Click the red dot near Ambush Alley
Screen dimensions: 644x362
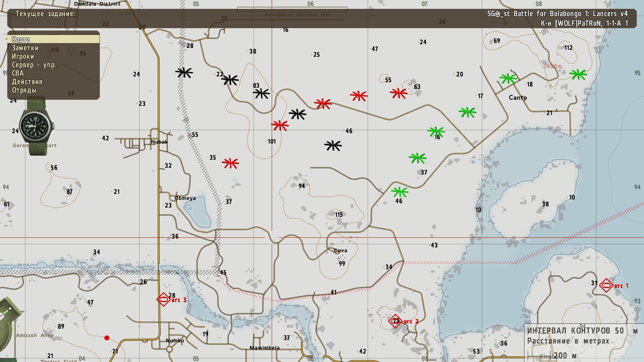coord(107,338)
